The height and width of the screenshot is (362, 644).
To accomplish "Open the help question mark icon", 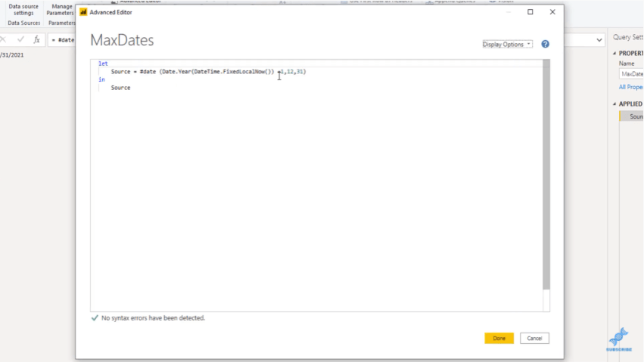I will (x=545, y=45).
